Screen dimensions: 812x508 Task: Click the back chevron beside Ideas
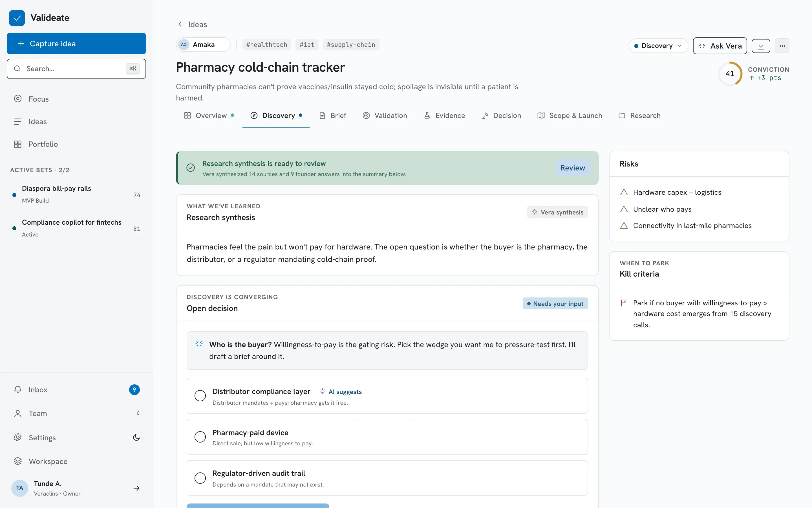coord(180,24)
